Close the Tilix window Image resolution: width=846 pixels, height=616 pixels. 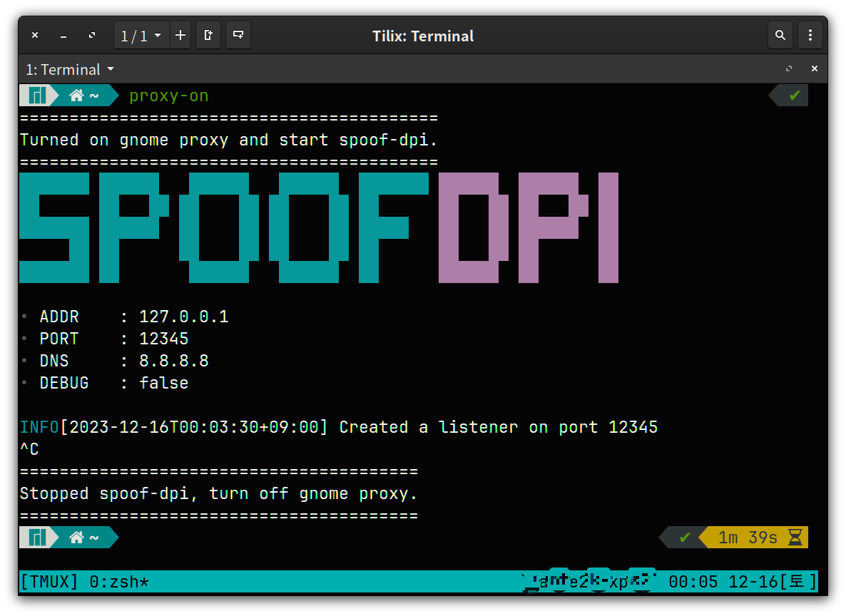[35, 36]
